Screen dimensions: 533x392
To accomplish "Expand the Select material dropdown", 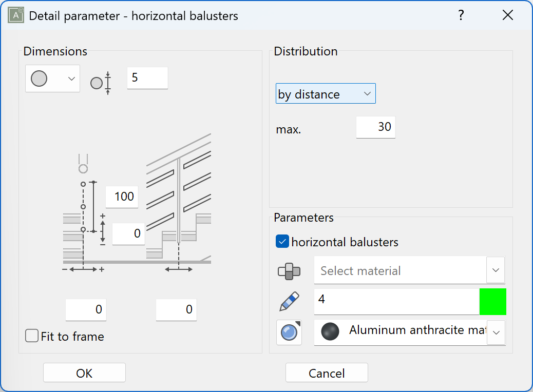I will click(x=495, y=270).
